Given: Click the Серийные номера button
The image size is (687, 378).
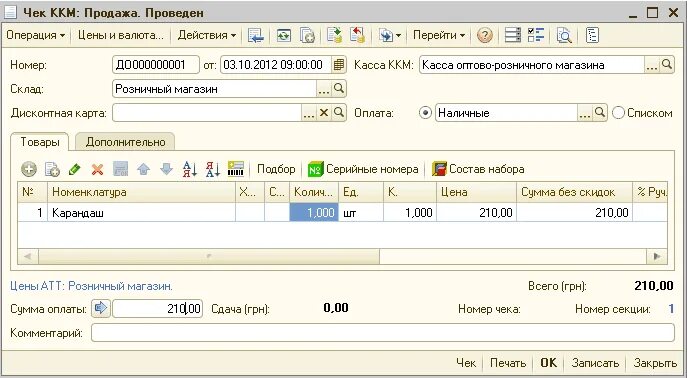Looking at the screenshot, I should (363, 169).
